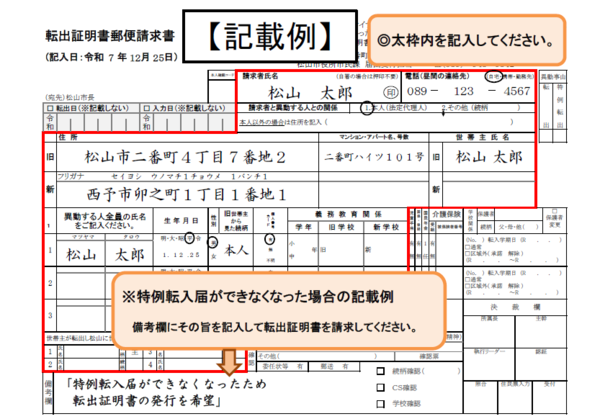Click the (宛先)松山市長 addressee text
The image size is (600, 419).
70,97
